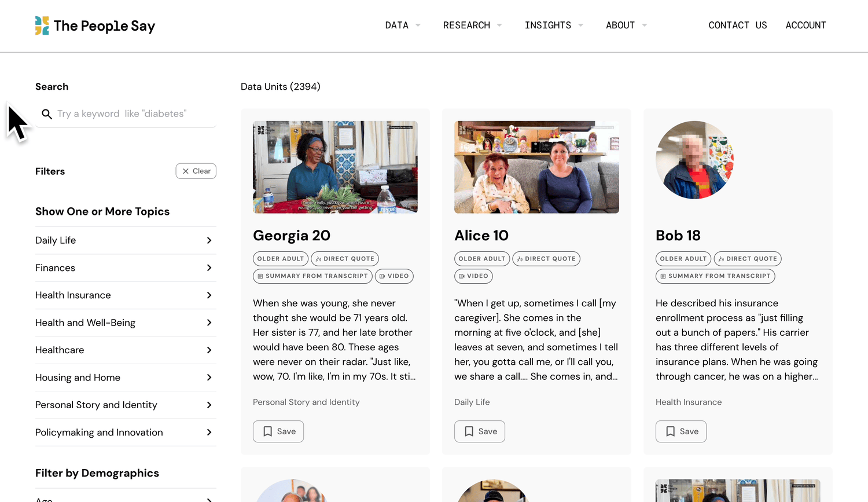Click Older Adult tag on Bob 18
The width and height of the screenshot is (868, 502).
(683, 259)
